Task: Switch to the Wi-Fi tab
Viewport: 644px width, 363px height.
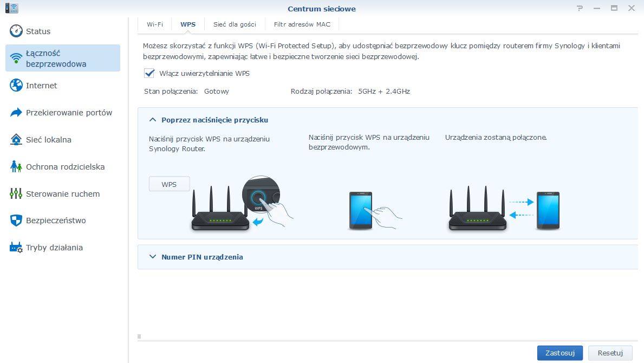Action: coord(155,24)
